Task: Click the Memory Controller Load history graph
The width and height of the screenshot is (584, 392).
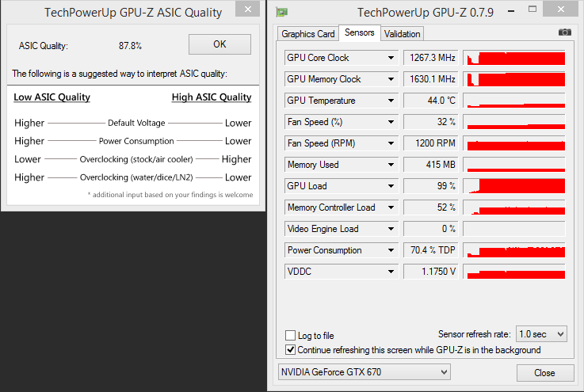Action: tap(514, 207)
